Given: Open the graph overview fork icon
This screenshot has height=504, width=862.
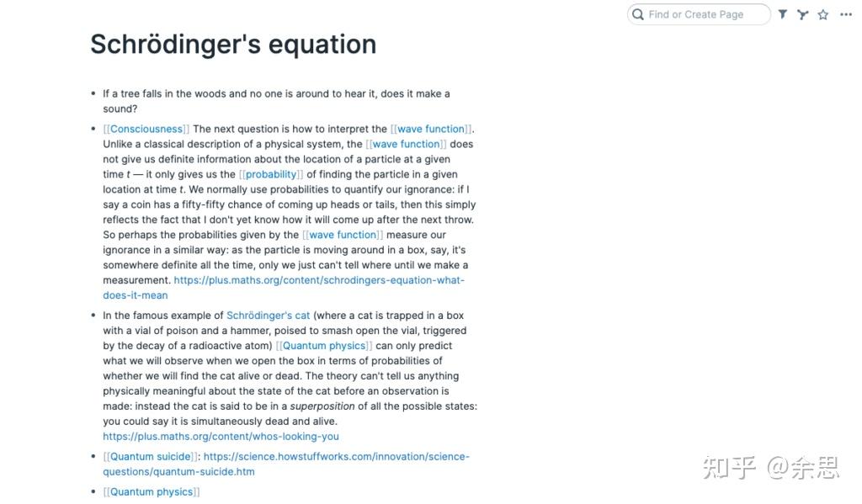Looking at the screenshot, I should 803,14.
